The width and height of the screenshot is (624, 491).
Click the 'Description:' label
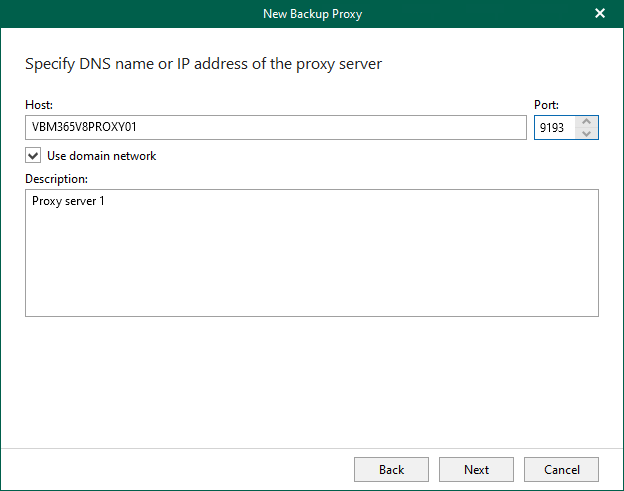coord(57,179)
